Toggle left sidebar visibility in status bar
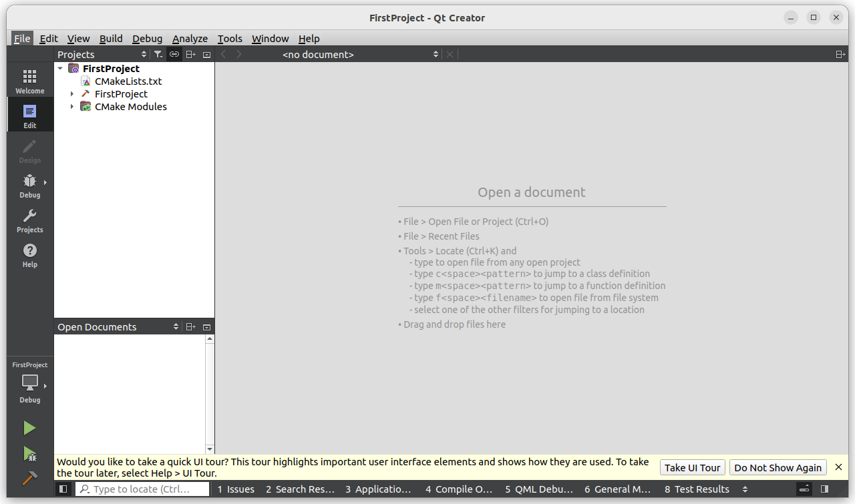The width and height of the screenshot is (855, 504). (x=63, y=489)
